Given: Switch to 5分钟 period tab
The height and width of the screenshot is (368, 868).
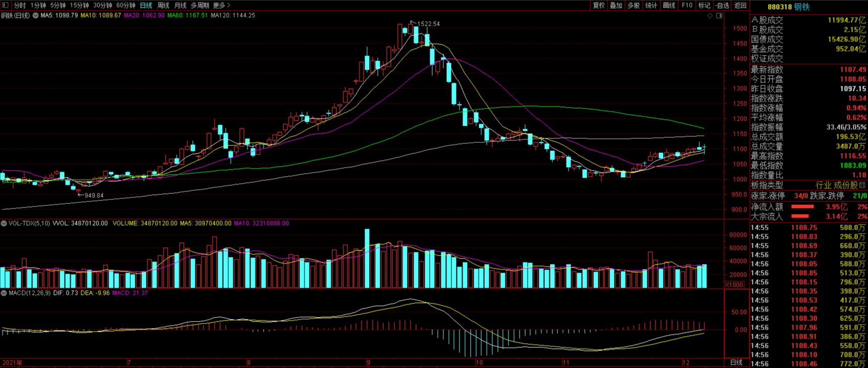Looking at the screenshot, I should tap(58, 5).
